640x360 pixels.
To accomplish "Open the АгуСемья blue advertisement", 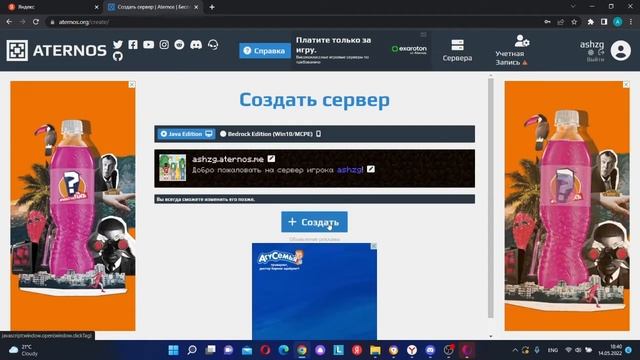I will pos(314,291).
